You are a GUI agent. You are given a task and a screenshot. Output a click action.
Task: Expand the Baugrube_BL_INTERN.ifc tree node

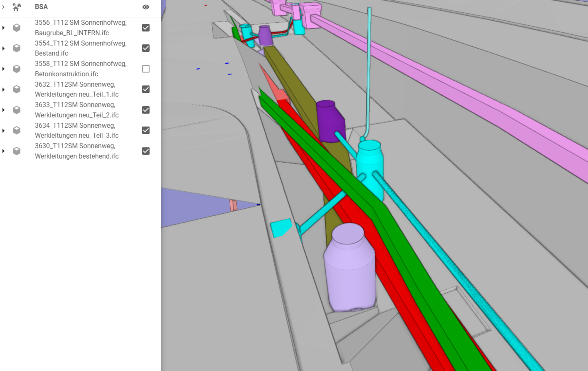pos(3,28)
